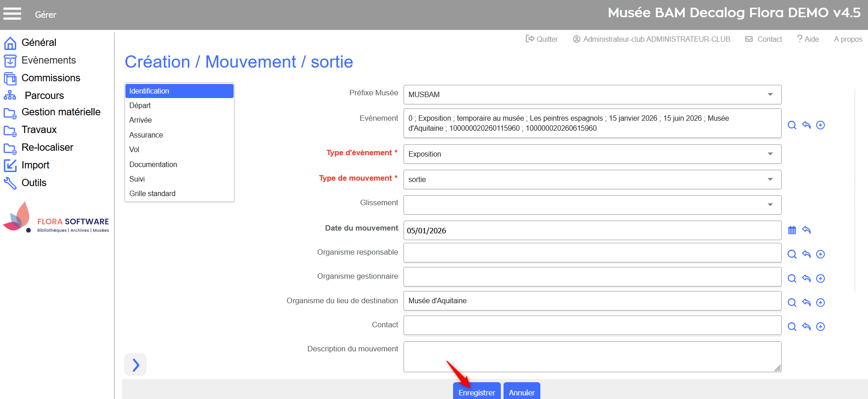Switch to the Départ section
Viewport: 868px width, 399px height.
140,105
